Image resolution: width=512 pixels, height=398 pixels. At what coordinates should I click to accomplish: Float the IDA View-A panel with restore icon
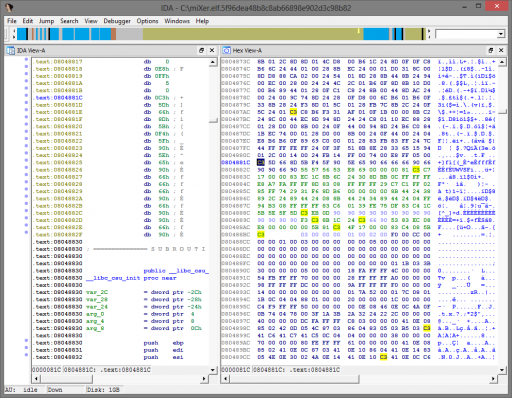tap(201, 50)
